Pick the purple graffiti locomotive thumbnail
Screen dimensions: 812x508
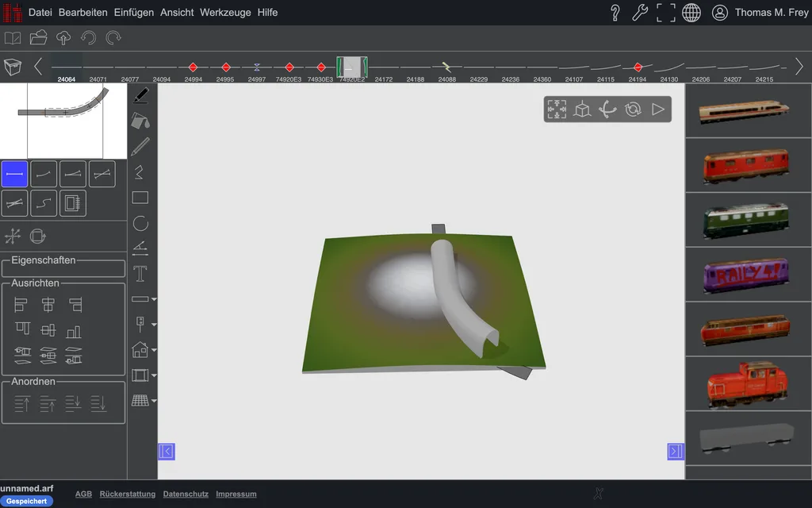pos(745,274)
